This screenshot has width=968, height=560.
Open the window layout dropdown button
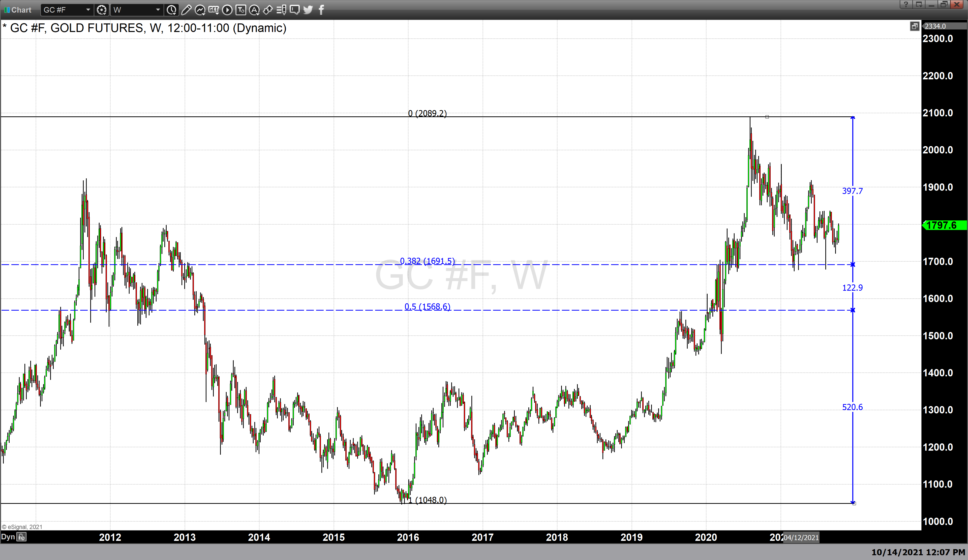[919, 5]
